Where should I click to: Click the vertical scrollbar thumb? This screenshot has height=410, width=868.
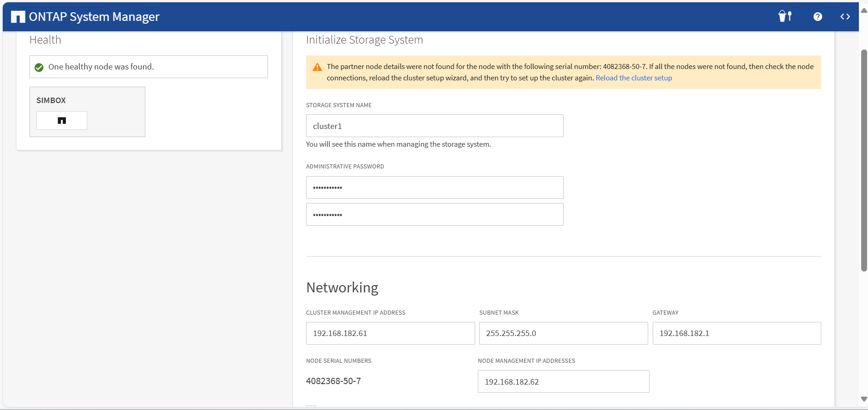click(x=864, y=160)
